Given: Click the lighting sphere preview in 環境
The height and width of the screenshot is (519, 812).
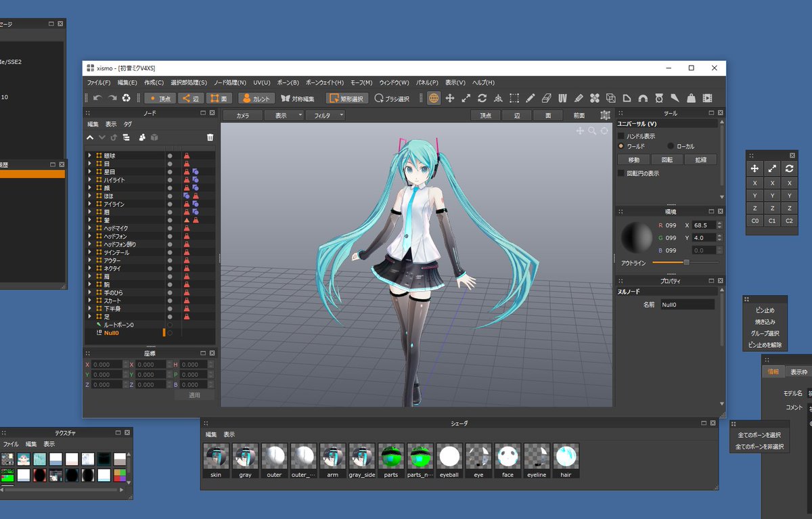Looking at the screenshot, I should click(x=637, y=237).
